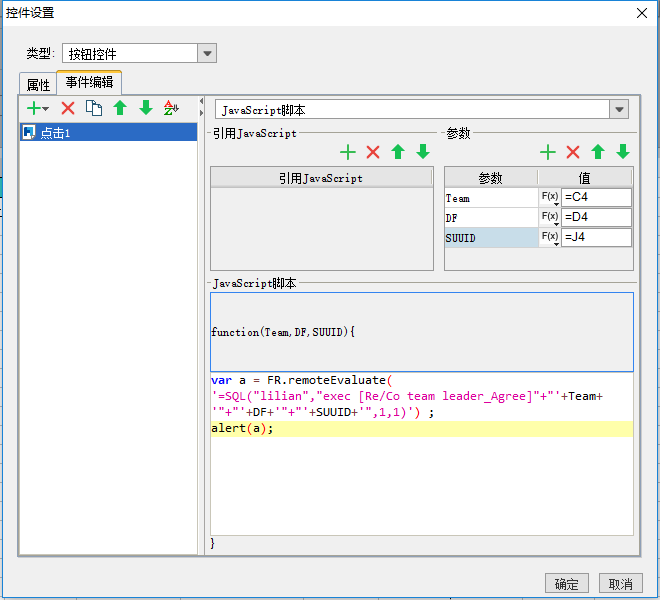
Task: Open the 类型 control type dropdown
Action: pyautogui.click(x=207, y=53)
